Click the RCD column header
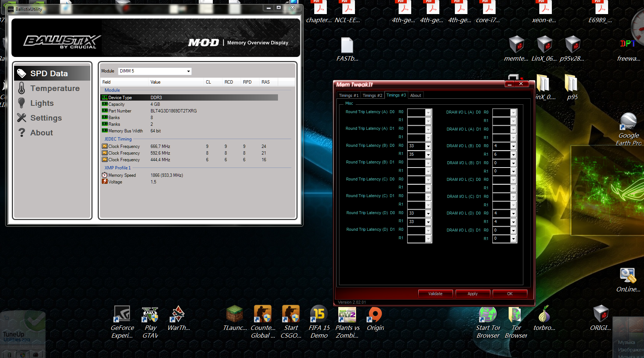 coord(231,82)
